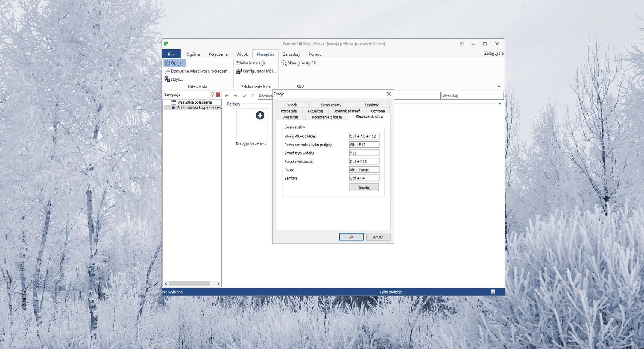The height and width of the screenshot is (349, 644).
Task: Switch to the Ogólne ribbon tab
Action: click(x=193, y=54)
